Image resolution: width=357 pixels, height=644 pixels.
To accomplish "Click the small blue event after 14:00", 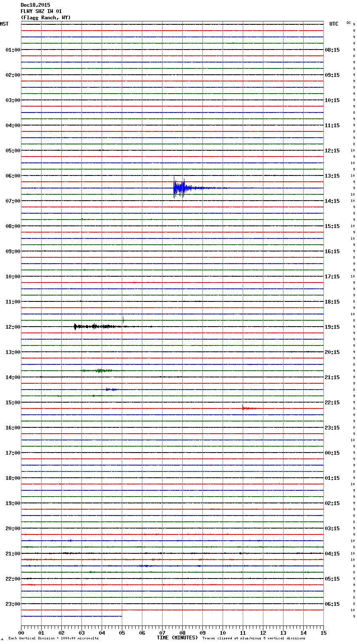I will [x=112, y=390].
